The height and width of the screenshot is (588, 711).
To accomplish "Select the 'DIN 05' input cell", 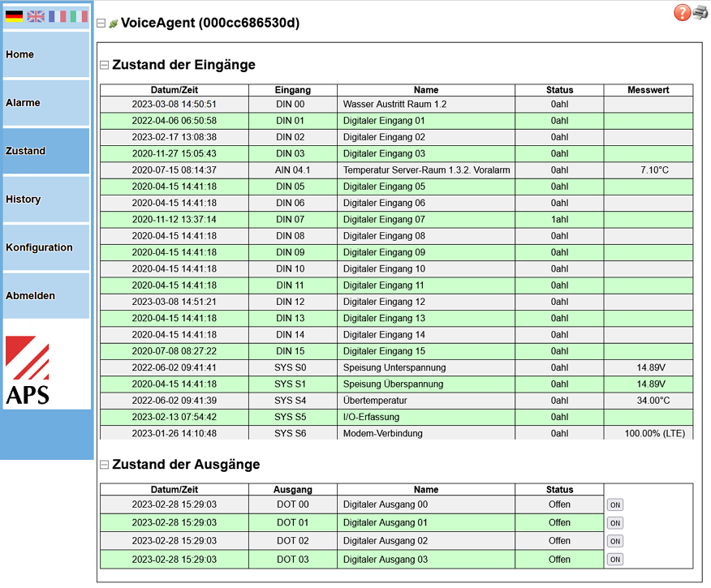I will tap(293, 187).
